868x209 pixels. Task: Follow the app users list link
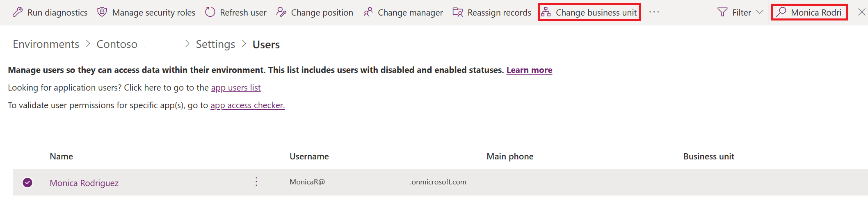point(236,88)
